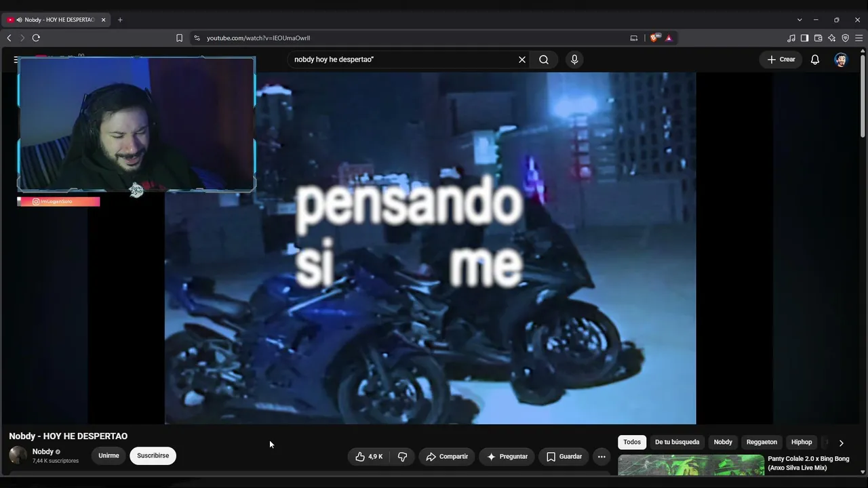Click the Preguntar ask button
Viewport: 868px width, 488px height.
coord(507,457)
